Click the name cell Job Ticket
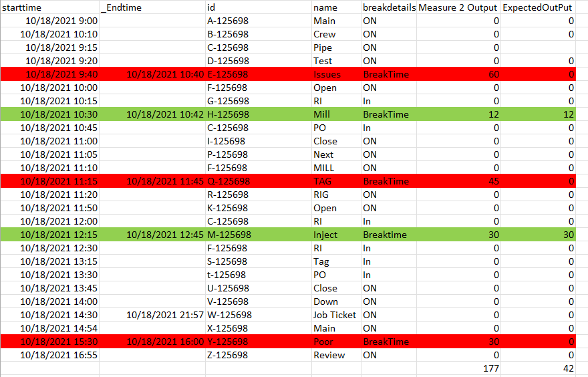The height and width of the screenshot is (377, 588). [x=336, y=315]
